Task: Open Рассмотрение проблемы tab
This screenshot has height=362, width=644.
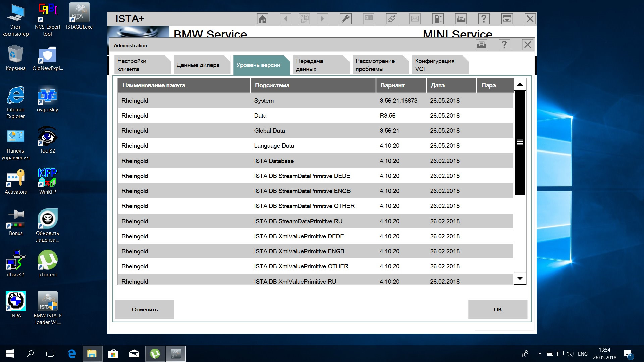Action: point(381,65)
